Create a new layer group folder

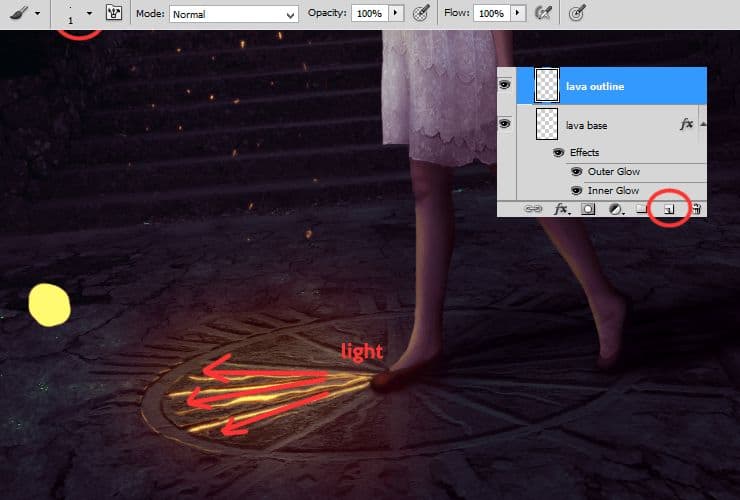[641, 209]
